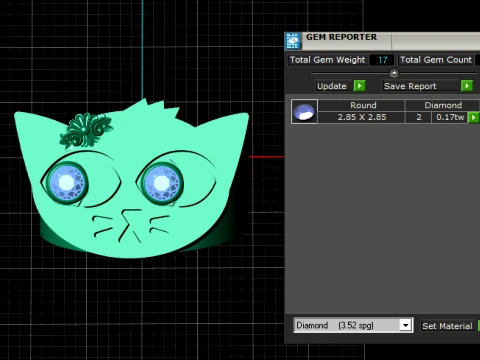Image resolution: width=480 pixels, height=360 pixels.
Task: Click the gem quantity cell showing 2
Action: 419,117
